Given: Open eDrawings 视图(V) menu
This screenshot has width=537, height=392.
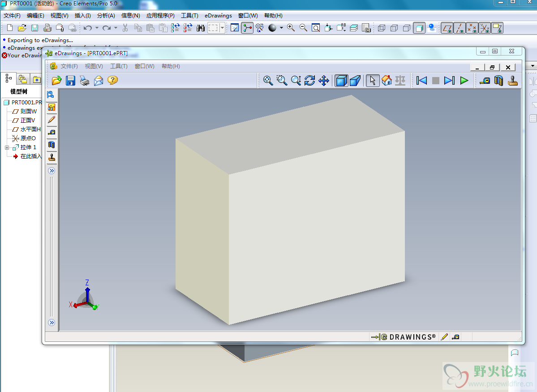Looking at the screenshot, I should coord(94,66).
